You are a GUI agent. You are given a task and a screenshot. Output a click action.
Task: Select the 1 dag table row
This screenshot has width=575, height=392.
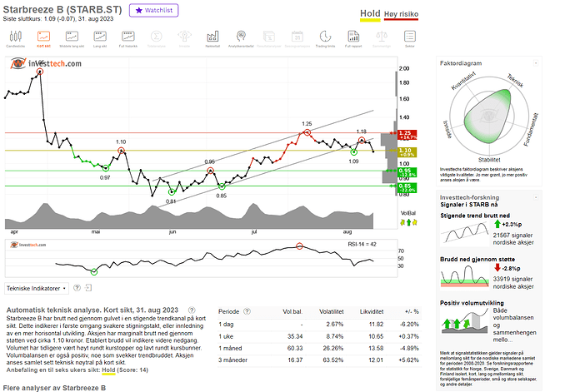pos(319,325)
